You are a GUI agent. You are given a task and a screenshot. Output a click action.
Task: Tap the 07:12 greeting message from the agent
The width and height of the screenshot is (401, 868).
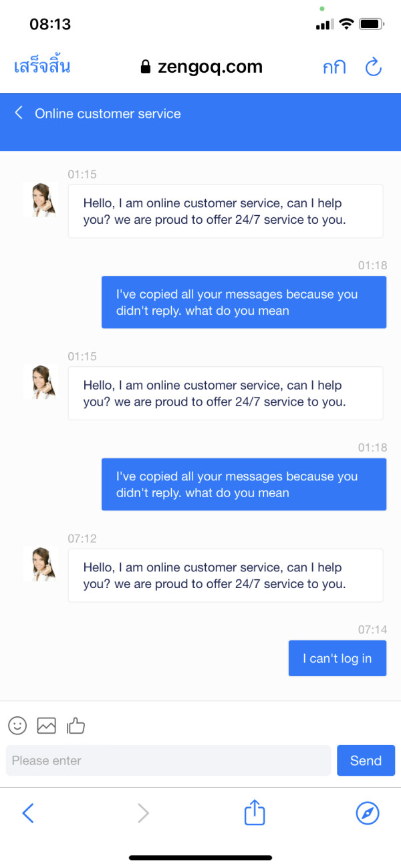tap(225, 575)
